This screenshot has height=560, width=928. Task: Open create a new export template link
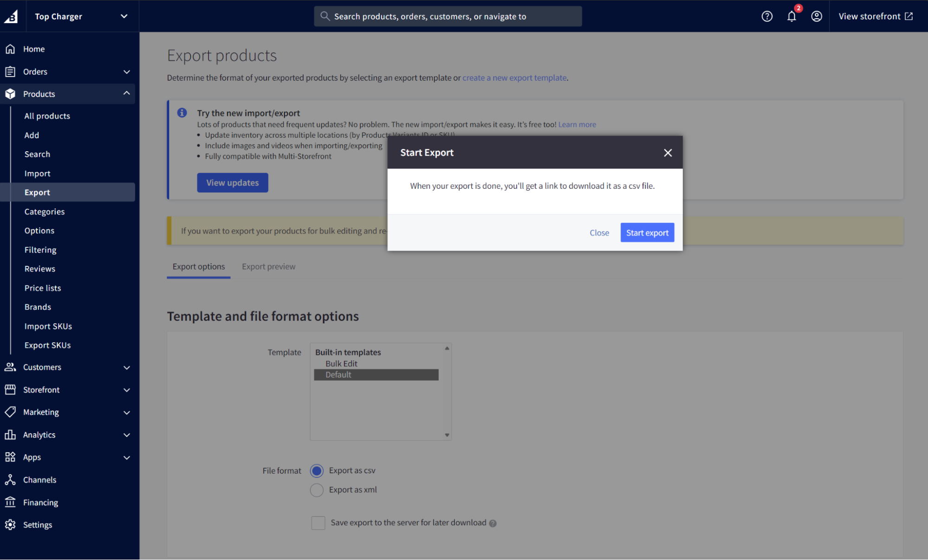click(514, 77)
